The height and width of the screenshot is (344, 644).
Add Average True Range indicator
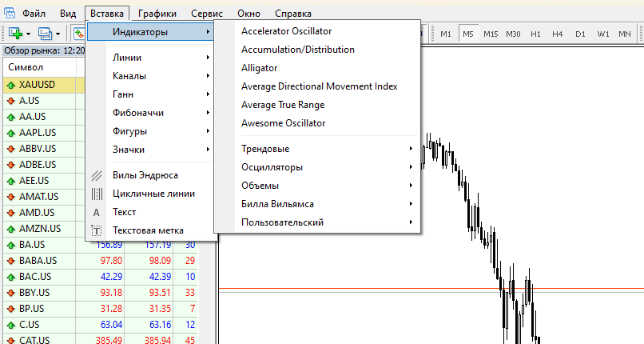coord(328,105)
